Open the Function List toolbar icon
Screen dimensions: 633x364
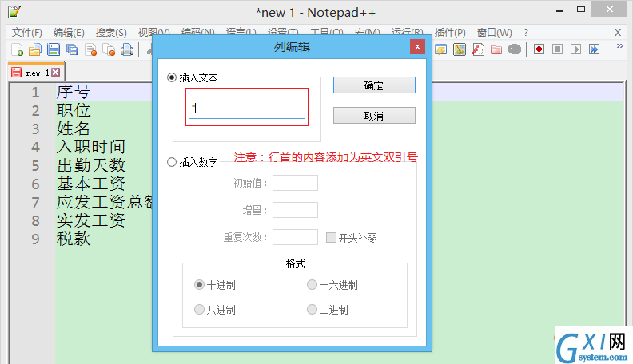[x=478, y=49]
